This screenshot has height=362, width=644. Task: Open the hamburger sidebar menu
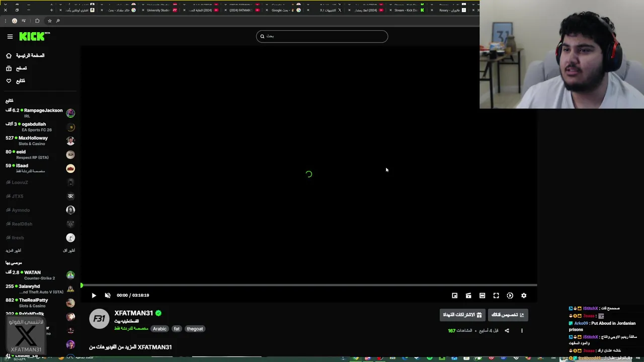click(x=10, y=36)
